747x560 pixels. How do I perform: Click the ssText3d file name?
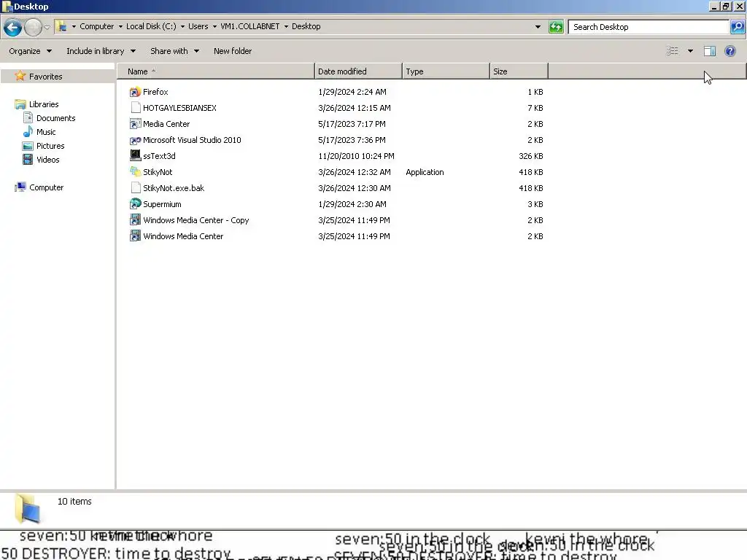tap(159, 156)
